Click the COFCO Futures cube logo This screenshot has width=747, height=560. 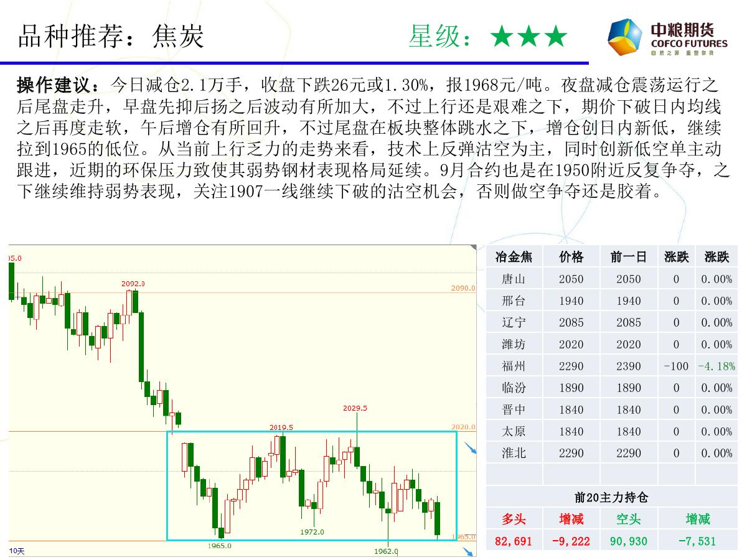click(x=625, y=37)
